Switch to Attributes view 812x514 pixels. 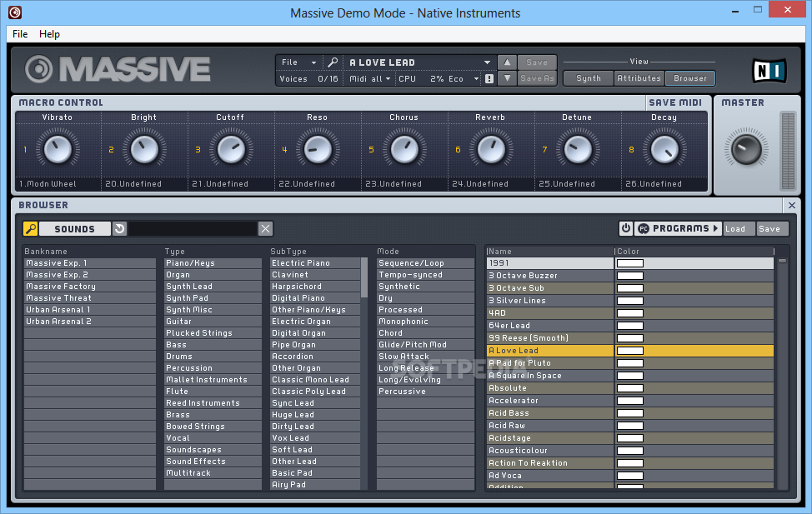pos(639,78)
